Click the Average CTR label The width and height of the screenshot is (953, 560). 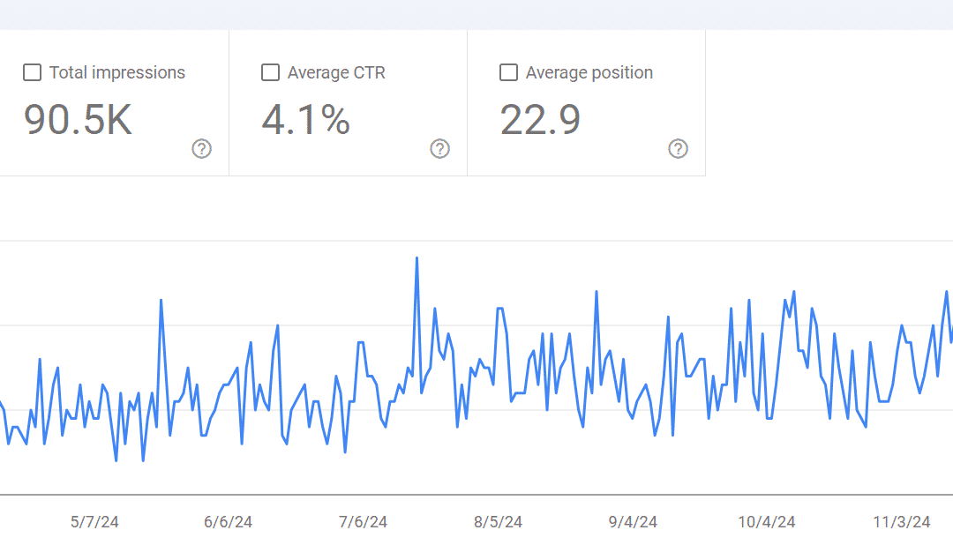[x=336, y=73]
